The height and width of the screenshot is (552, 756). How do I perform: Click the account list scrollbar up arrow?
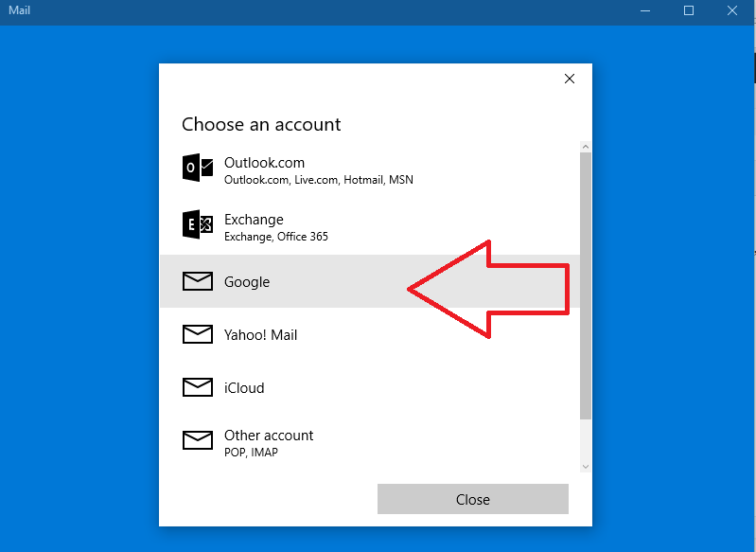[x=586, y=147]
